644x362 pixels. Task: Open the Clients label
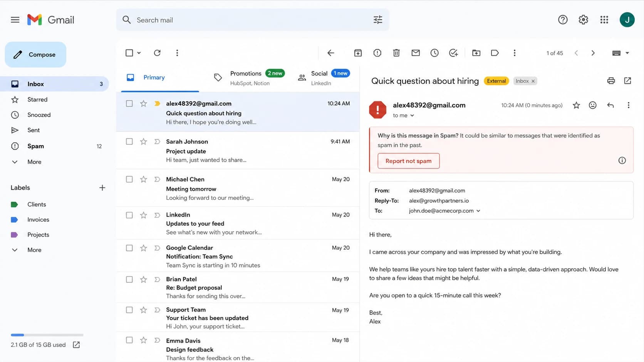click(x=37, y=204)
